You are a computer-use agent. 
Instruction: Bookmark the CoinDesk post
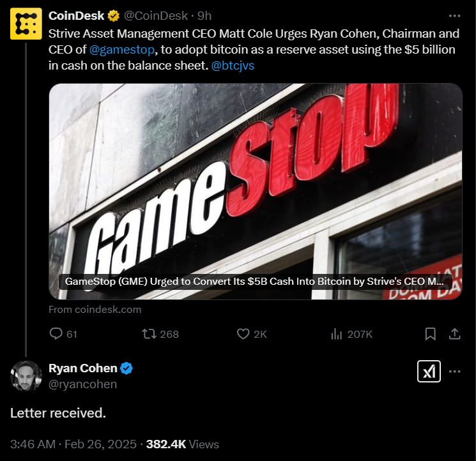tap(431, 334)
